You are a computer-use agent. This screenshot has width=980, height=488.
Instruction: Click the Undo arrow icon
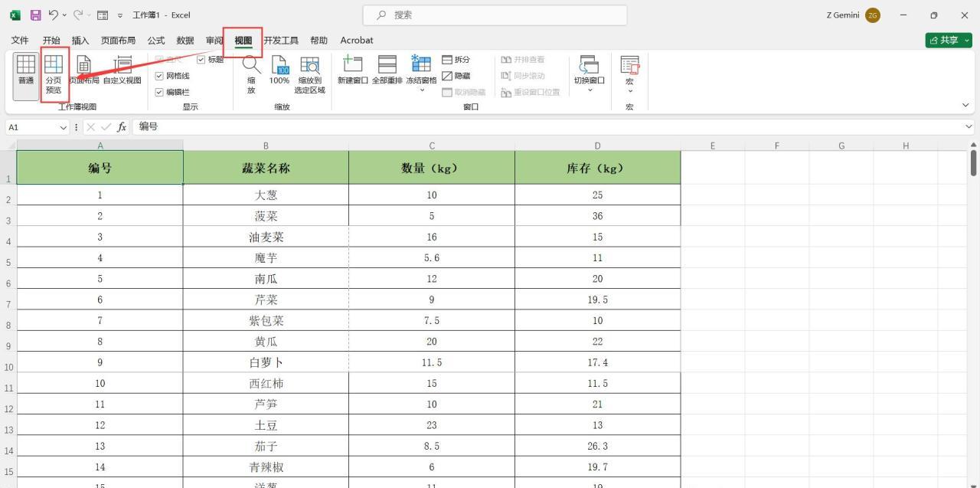coord(53,15)
